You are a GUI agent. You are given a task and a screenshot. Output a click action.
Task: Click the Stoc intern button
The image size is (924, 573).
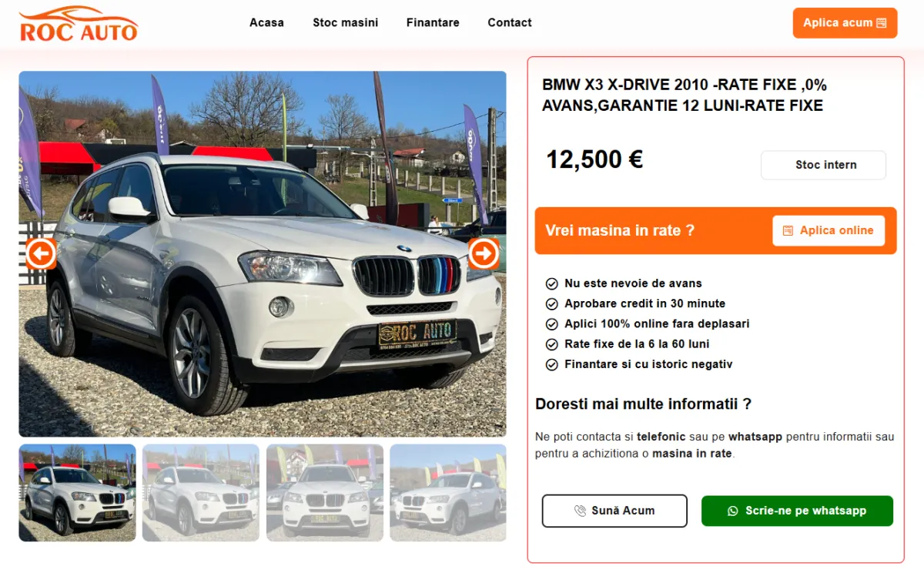pyautogui.click(x=824, y=165)
